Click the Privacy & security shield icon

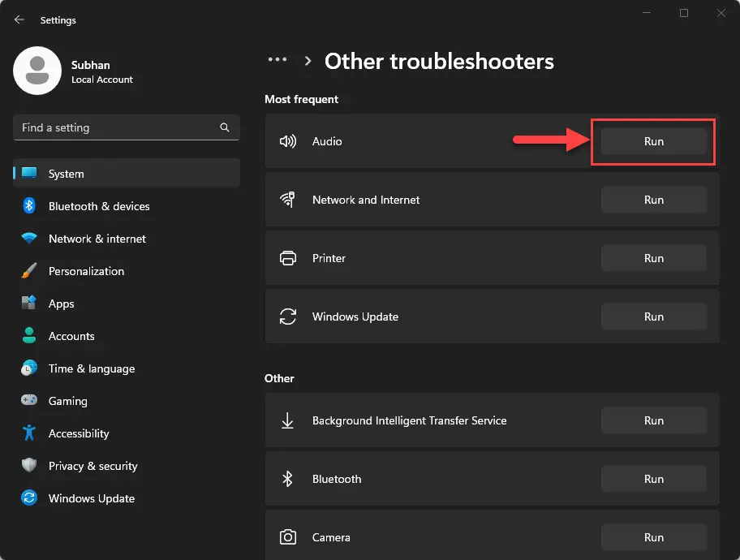click(29, 465)
